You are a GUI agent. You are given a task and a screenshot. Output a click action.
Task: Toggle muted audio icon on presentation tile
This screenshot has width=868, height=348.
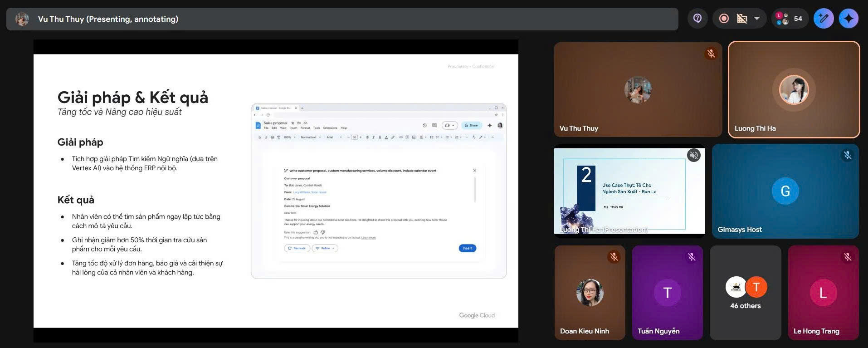pyautogui.click(x=693, y=156)
